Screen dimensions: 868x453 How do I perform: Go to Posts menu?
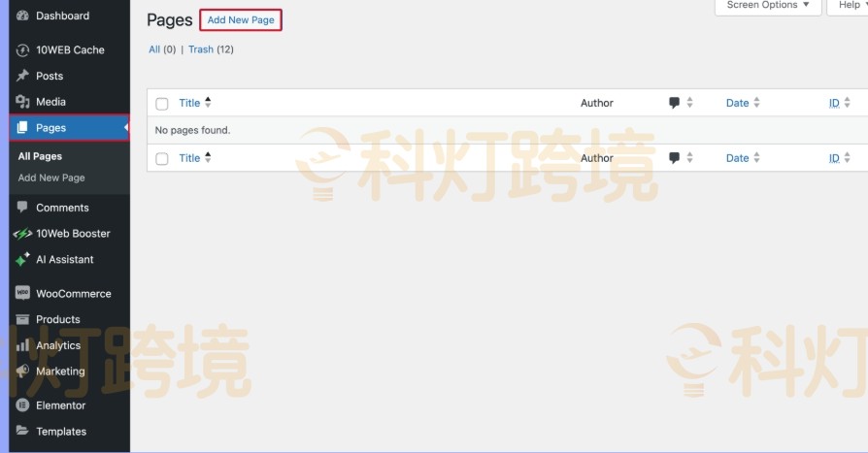pos(69,76)
